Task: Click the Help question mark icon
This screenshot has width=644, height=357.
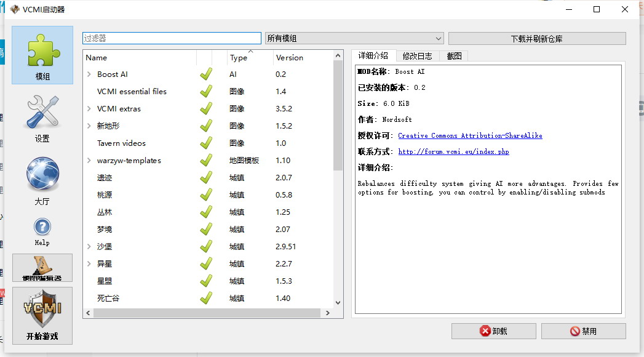Action: 42,227
